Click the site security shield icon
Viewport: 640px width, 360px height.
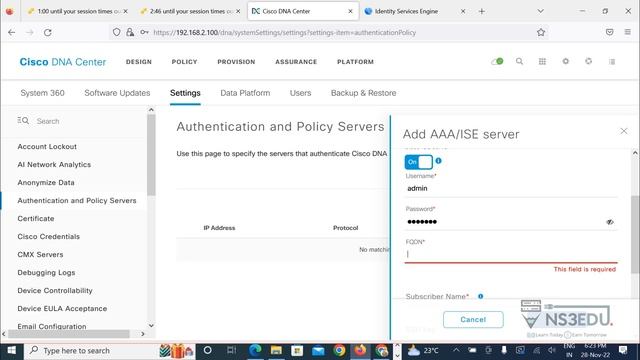click(116, 32)
